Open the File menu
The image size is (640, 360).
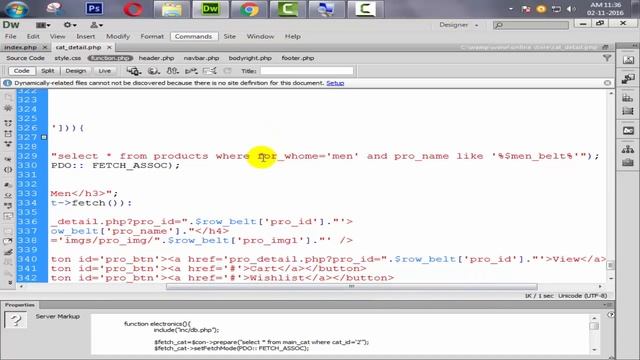click(11, 36)
